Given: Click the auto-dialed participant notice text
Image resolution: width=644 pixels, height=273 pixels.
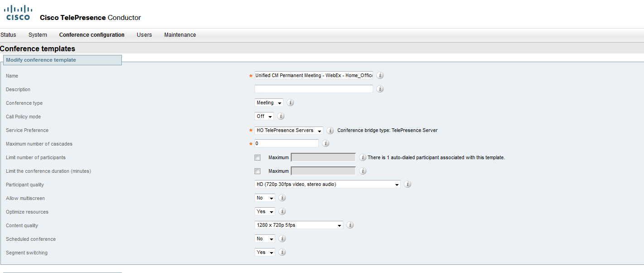Looking at the screenshot, I should click(x=436, y=158).
